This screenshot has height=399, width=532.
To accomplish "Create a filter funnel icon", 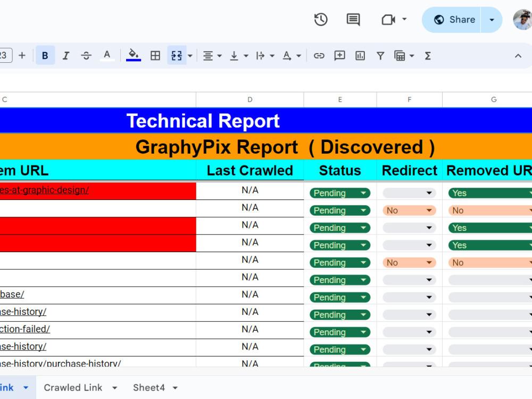I will click(380, 56).
